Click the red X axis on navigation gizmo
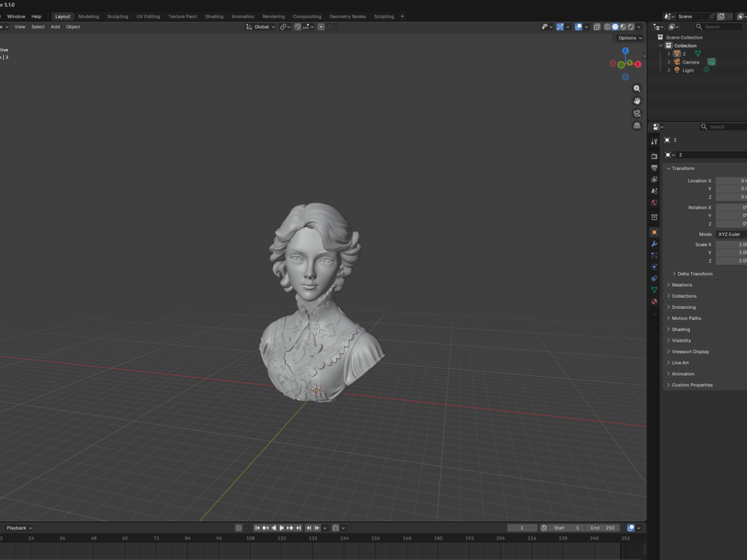747x560 pixels. coord(638,64)
